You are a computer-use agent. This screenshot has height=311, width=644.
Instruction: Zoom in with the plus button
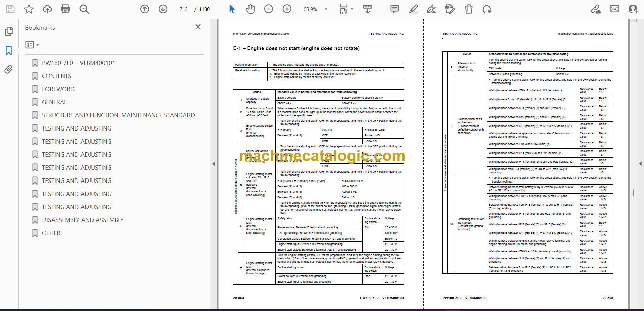point(287,9)
